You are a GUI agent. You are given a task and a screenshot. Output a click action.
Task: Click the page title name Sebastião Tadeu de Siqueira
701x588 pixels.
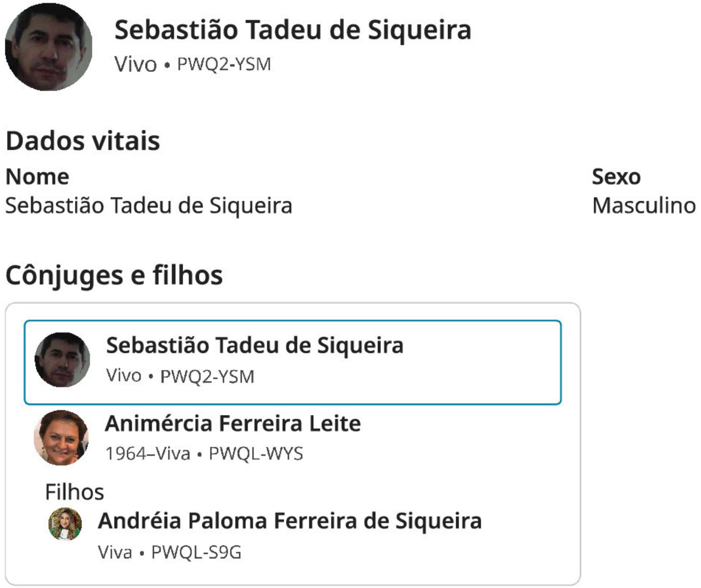point(293,30)
